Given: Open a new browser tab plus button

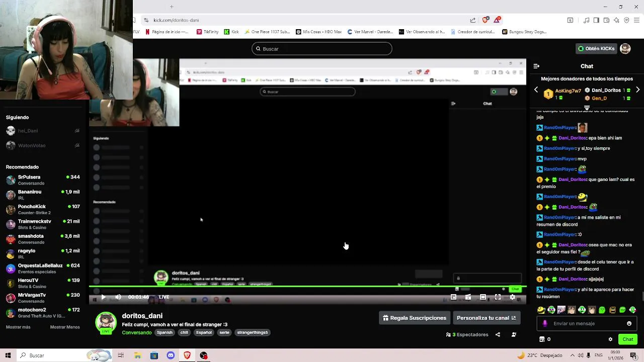Looking at the screenshot, I should (172, 7).
